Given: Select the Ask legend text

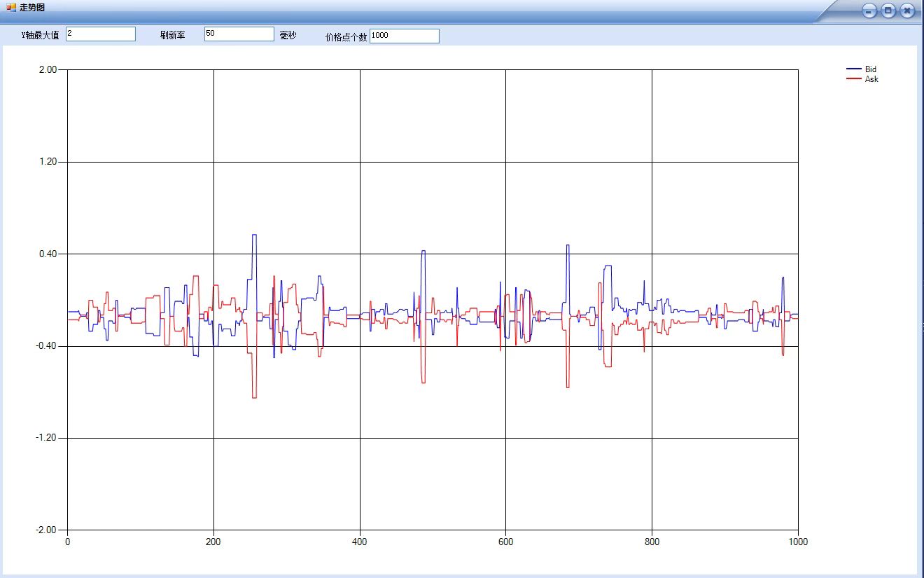Looking at the screenshot, I should click(871, 79).
